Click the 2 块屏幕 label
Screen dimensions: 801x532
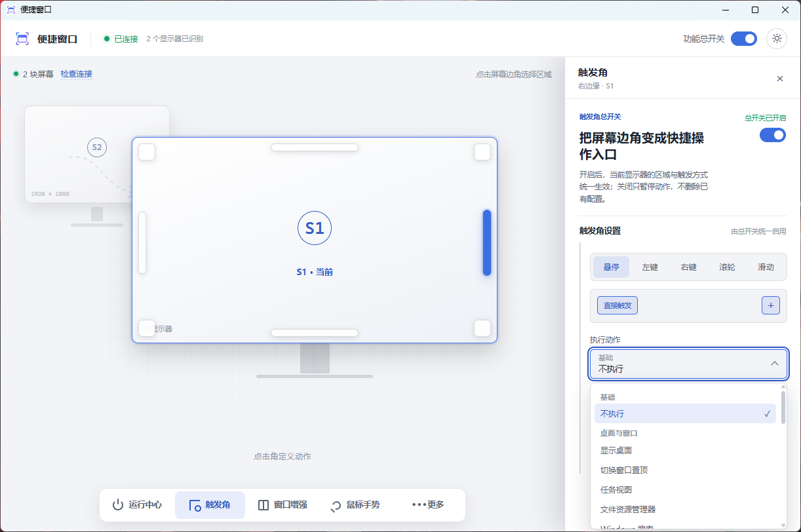(38, 74)
